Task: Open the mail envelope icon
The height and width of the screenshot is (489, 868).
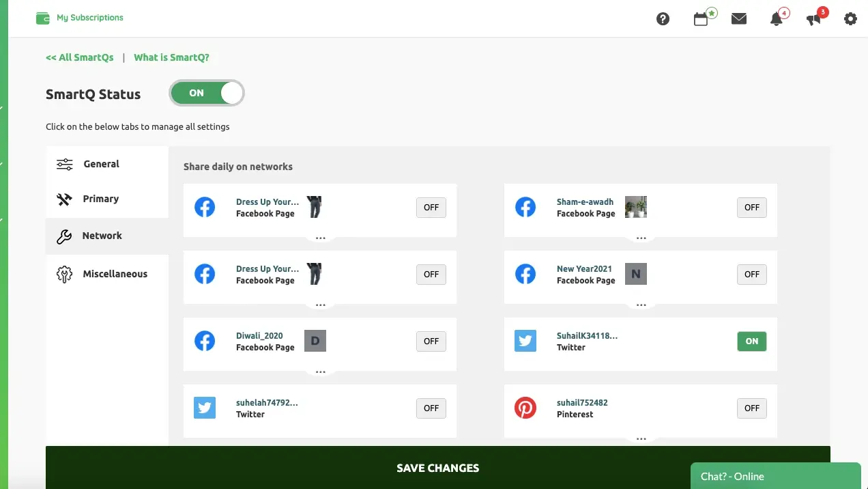Action: (739, 19)
